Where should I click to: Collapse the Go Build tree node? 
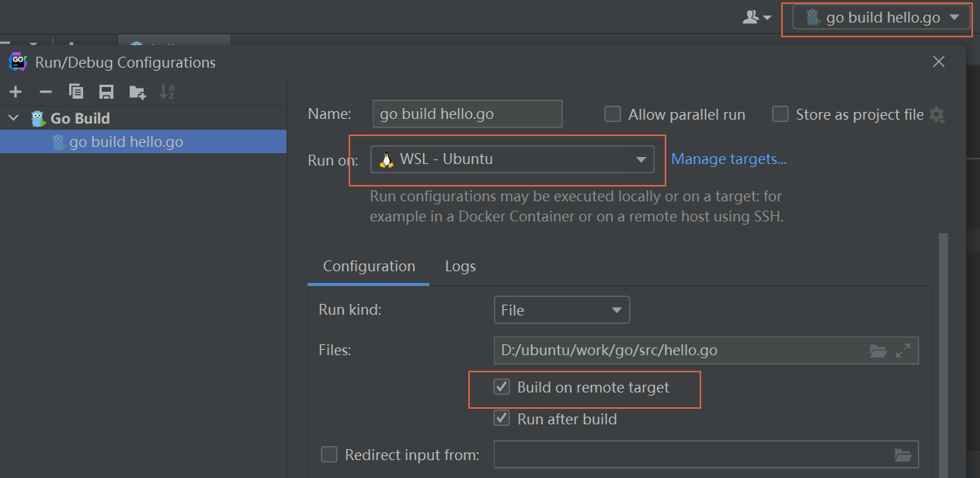13,118
